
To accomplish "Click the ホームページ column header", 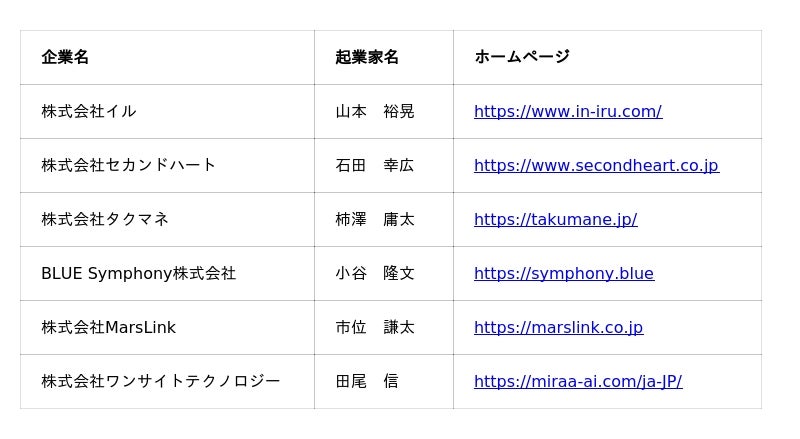I will click(522, 57).
